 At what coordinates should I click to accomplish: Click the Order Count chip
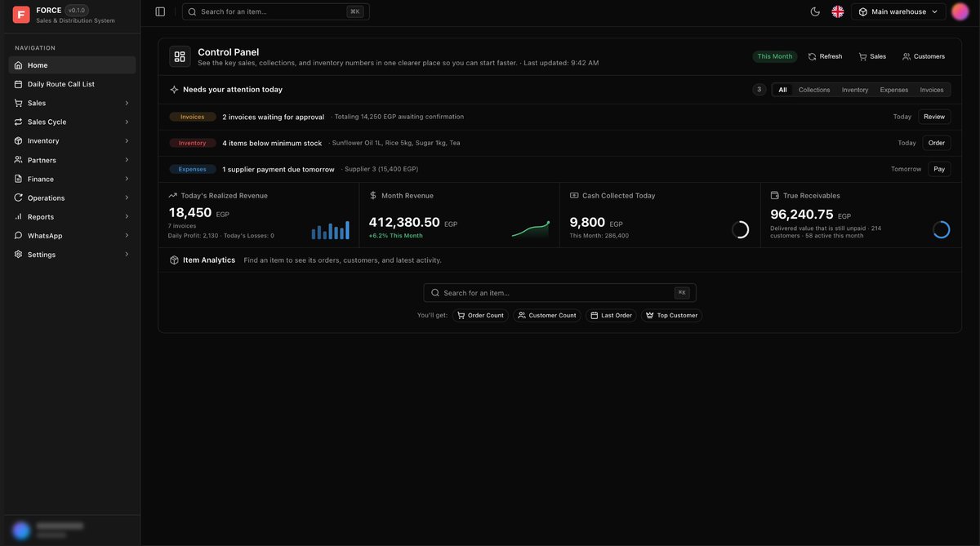[x=480, y=315]
